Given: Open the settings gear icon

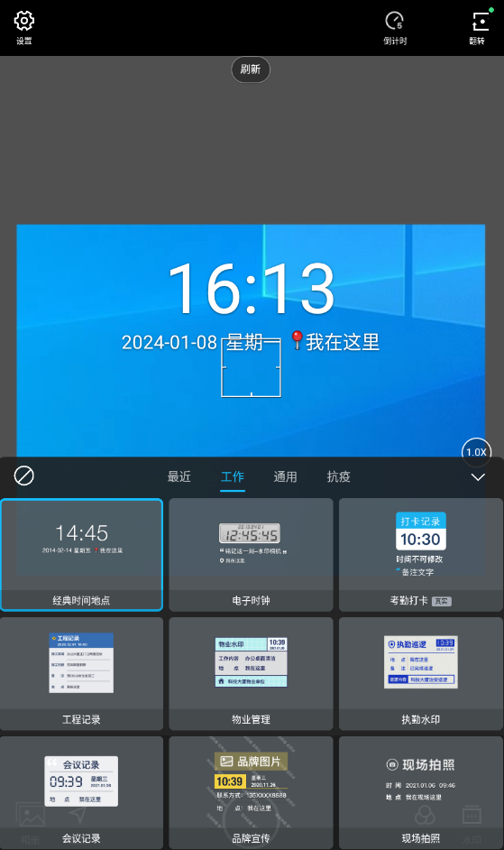Looking at the screenshot, I should point(23,21).
